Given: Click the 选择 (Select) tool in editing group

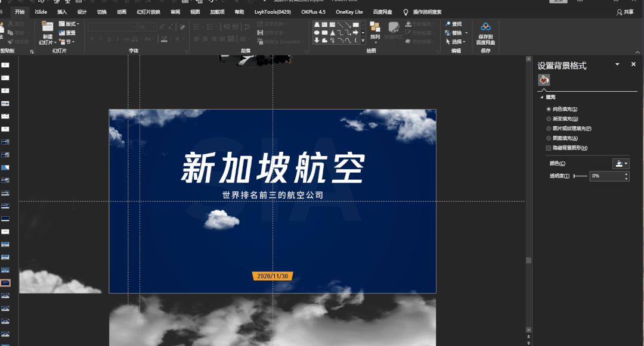Looking at the screenshot, I should point(456,40).
